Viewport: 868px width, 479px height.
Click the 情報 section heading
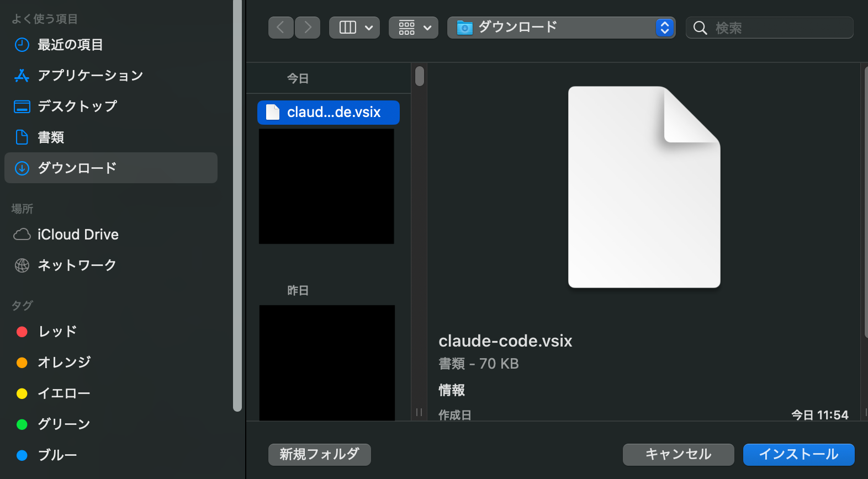point(452,390)
